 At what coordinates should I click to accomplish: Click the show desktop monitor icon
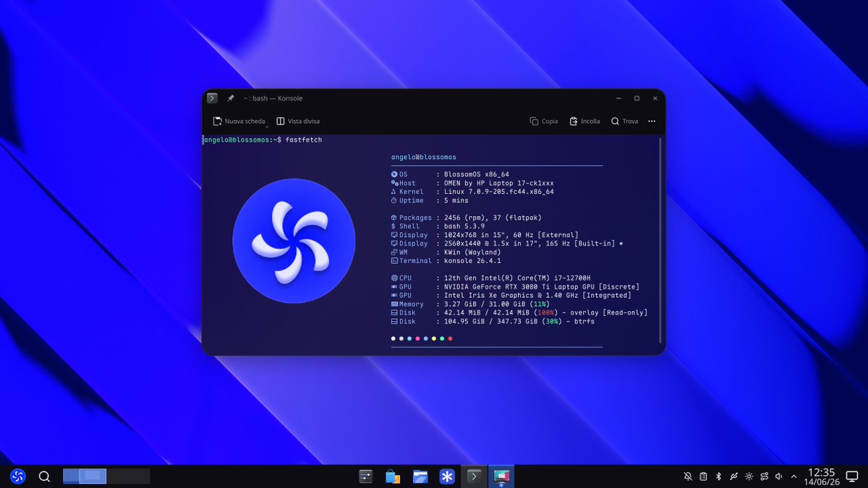(x=852, y=476)
